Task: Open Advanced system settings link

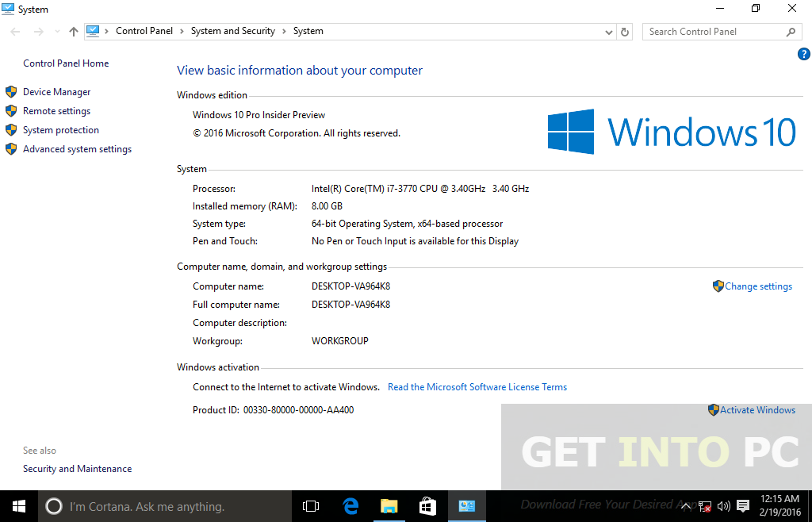Action: (x=77, y=149)
